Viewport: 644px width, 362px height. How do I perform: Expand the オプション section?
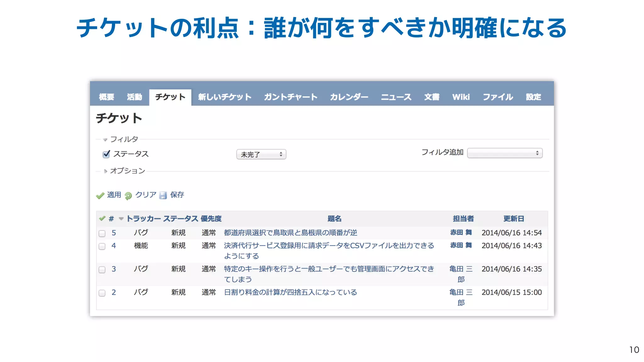pos(125,171)
